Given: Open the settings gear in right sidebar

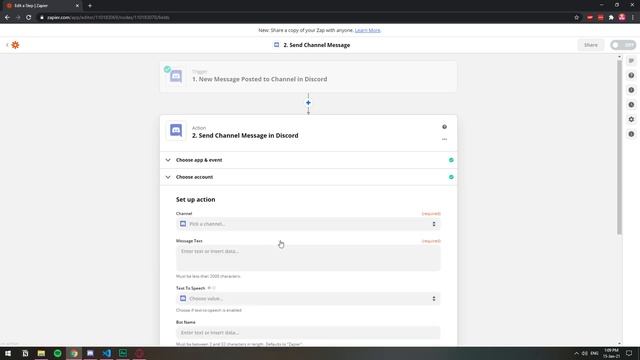Looking at the screenshot, I should tap(631, 119).
